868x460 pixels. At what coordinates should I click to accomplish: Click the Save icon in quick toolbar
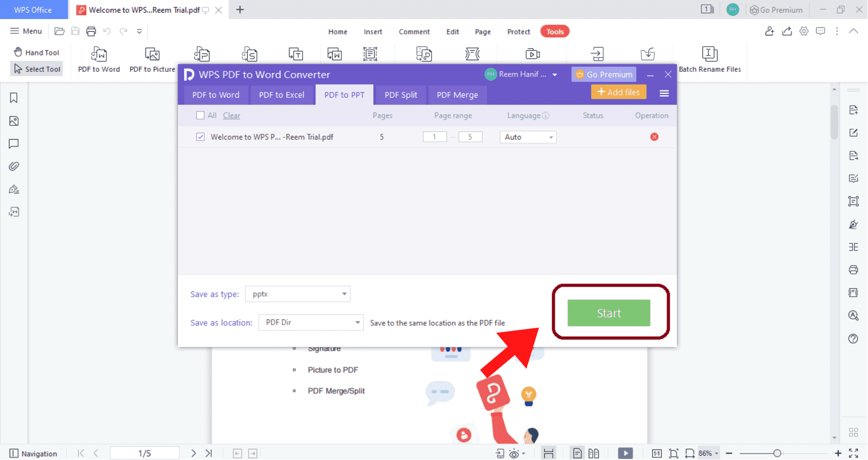tap(75, 31)
